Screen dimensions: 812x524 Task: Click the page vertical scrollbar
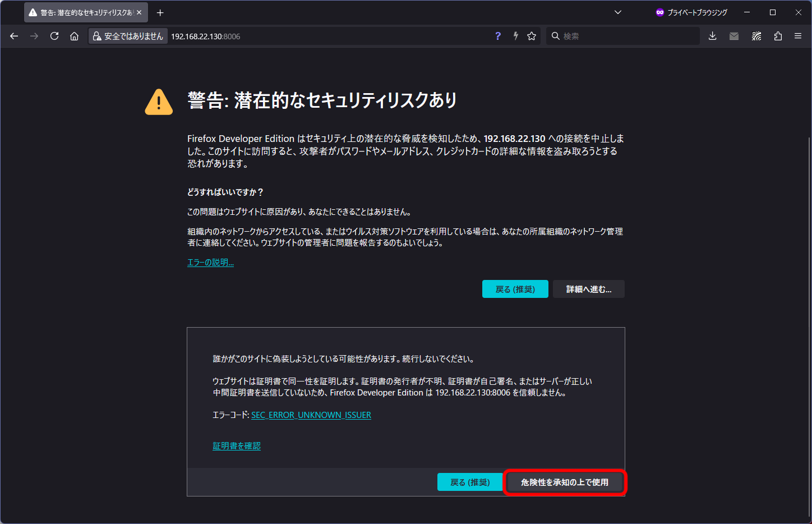click(809, 325)
